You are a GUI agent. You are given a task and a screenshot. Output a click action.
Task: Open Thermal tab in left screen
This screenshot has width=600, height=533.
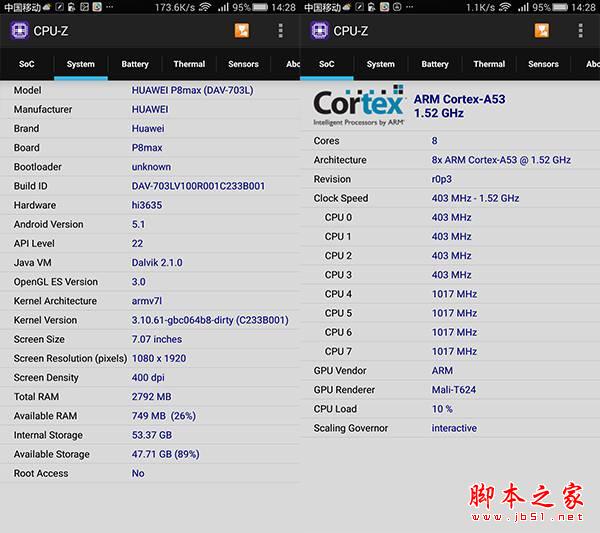point(189,64)
